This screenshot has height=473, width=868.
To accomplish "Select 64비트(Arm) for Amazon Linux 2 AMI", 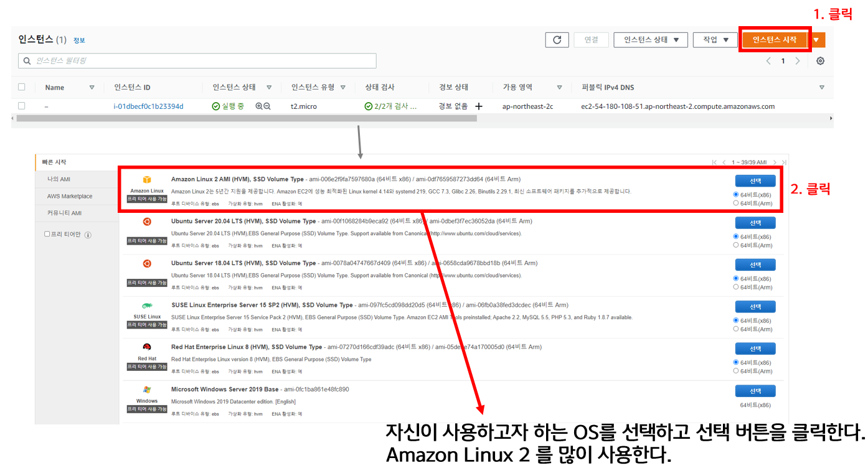I will click(736, 203).
